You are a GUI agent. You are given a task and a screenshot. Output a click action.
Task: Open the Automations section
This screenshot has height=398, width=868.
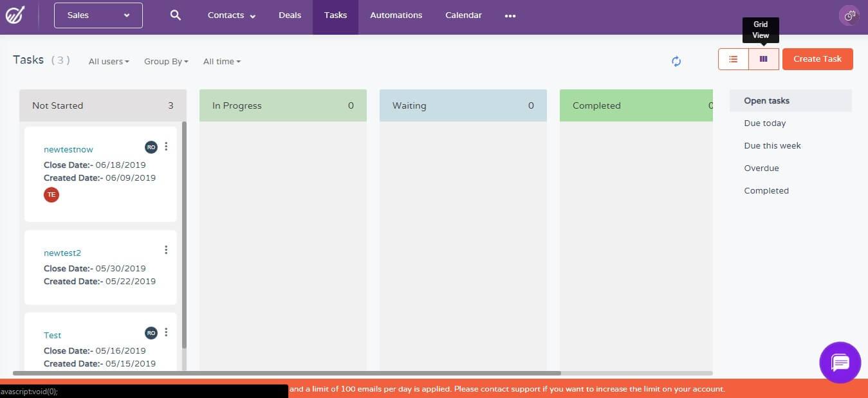point(396,15)
